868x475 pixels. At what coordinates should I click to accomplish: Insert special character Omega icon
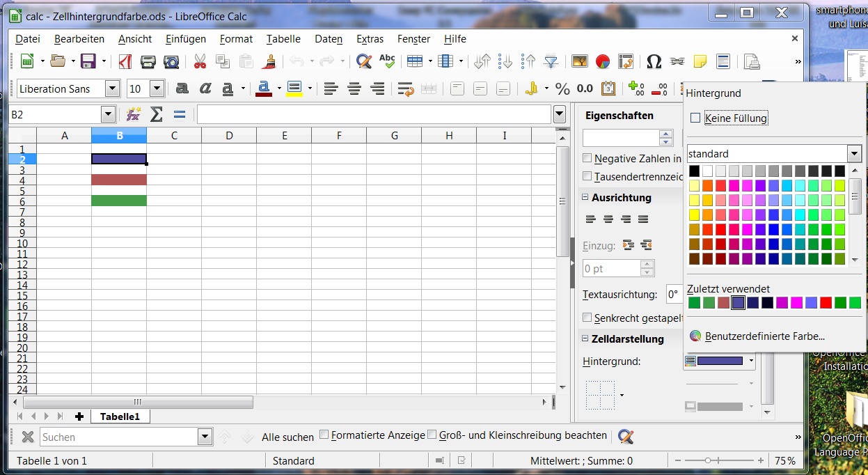point(654,61)
